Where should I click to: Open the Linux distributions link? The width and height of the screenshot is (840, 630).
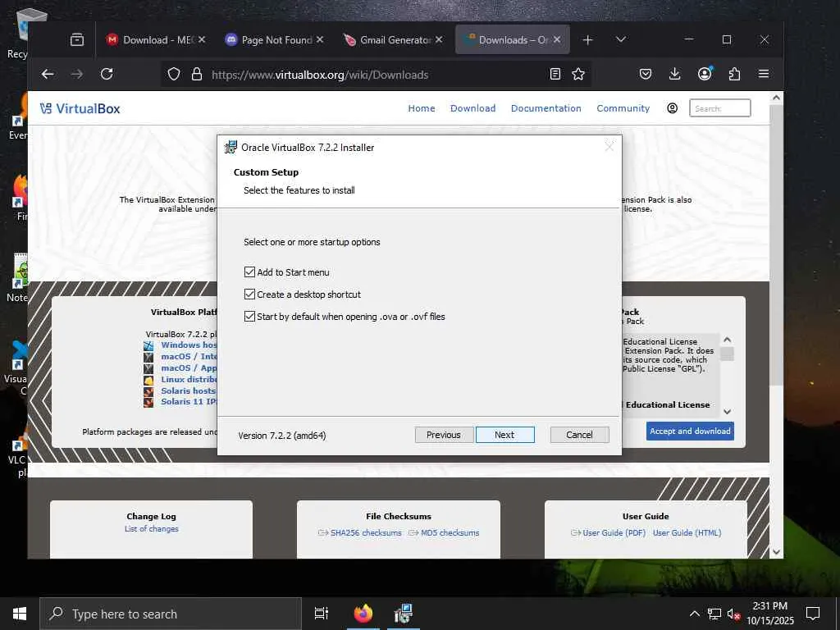189,379
